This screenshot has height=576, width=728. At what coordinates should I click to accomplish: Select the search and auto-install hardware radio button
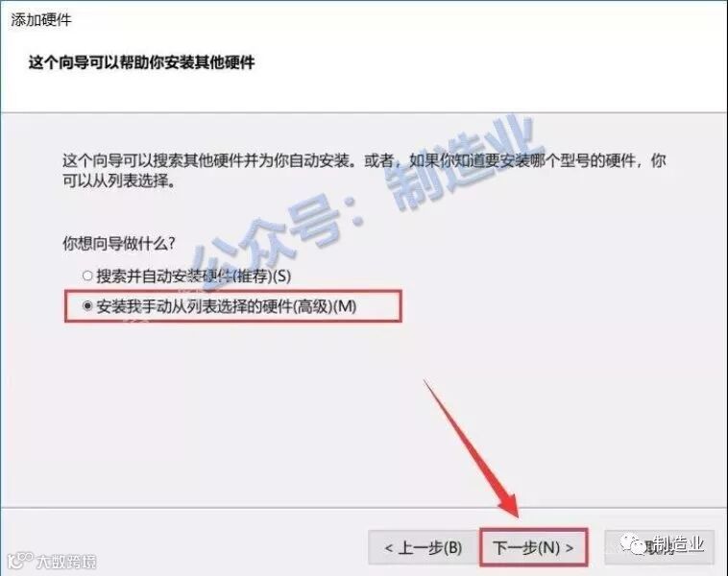click(x=87, y=276)
